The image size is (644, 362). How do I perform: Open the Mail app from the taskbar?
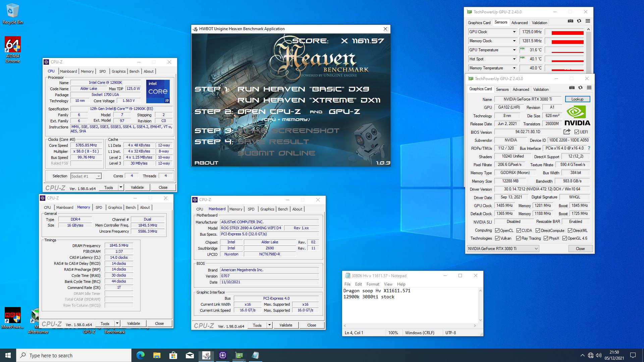(x=190, y=355)
